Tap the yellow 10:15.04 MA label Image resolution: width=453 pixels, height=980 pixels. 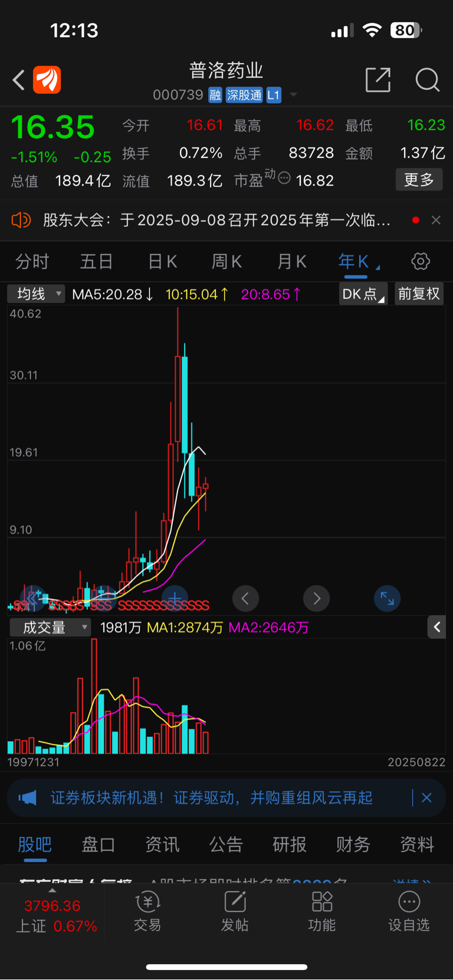pos(197,294)
